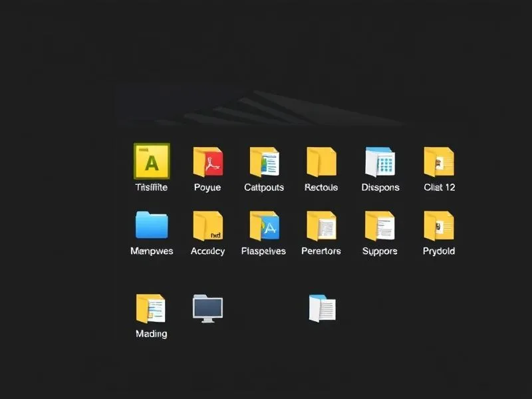The image size is (532, 399).
Task: Click the 'Manpwes' text label
Action: pyautogui.click(x=152, y=251)
